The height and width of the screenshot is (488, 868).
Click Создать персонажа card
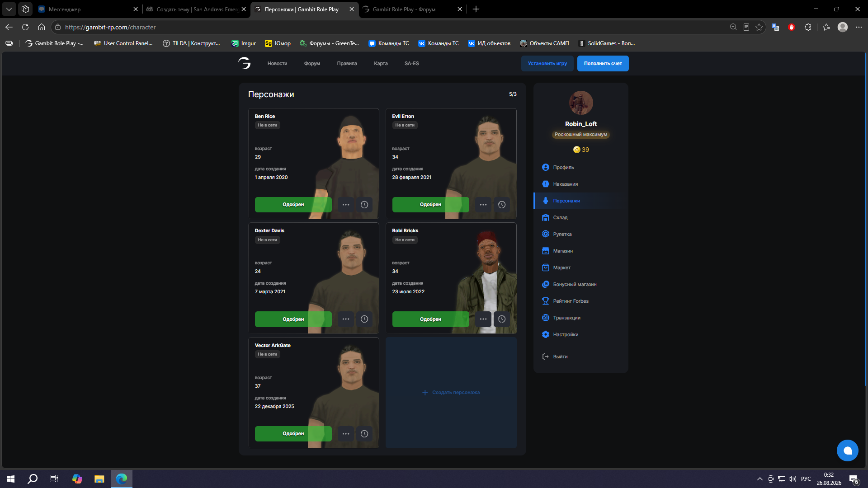(x=451, y=393)
